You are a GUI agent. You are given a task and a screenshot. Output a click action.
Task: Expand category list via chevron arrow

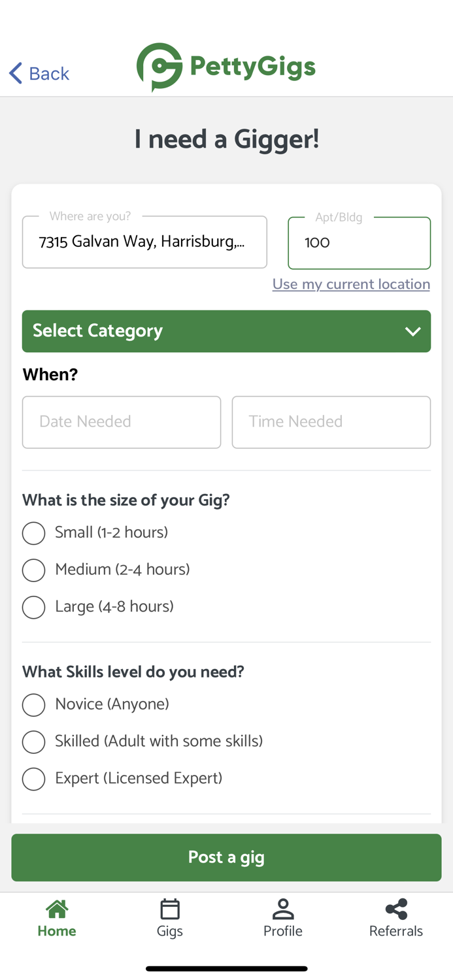pyautogui.click(x=412, y=332)
